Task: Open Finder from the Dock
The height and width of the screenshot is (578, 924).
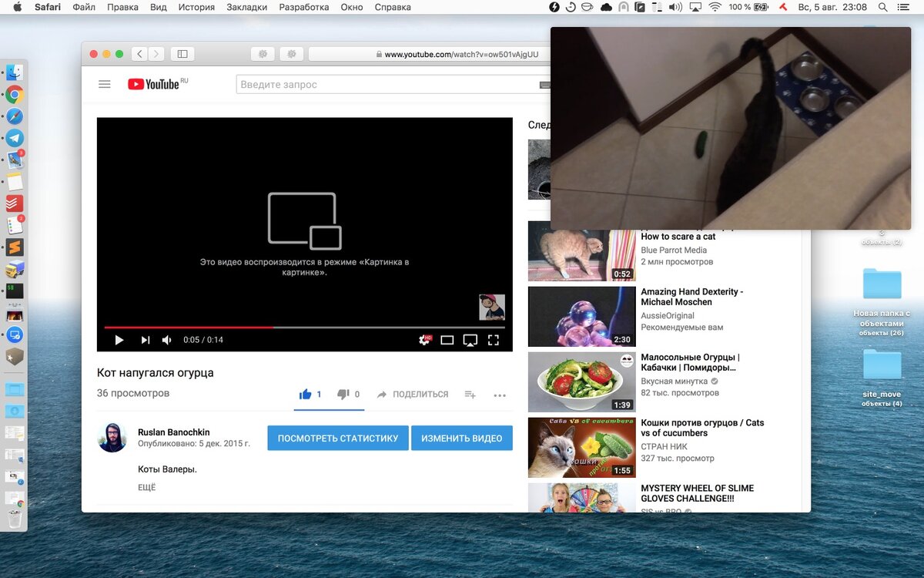Action: point(15,73)
